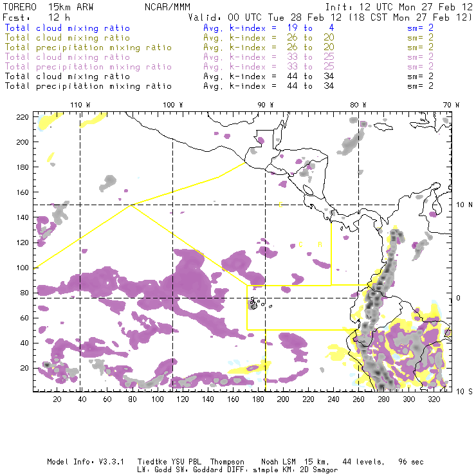This screenshot has width=476, height=476.
Task: Select the '160' y-axis tick label
Action: tap(23, 192)
